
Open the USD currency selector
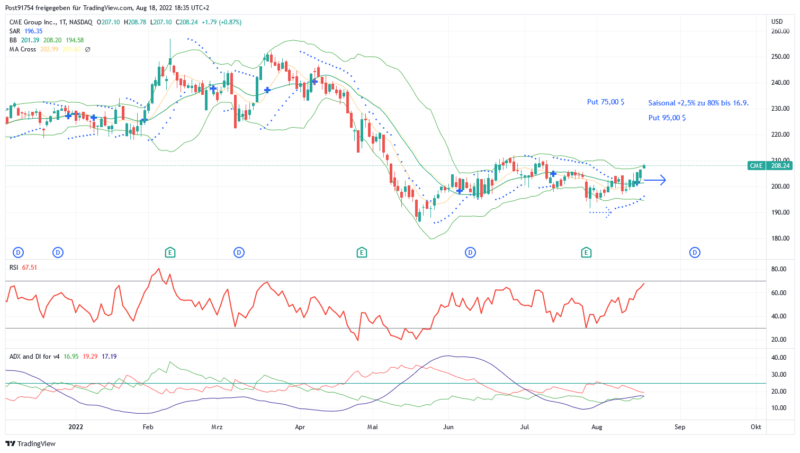pos(776,21)
